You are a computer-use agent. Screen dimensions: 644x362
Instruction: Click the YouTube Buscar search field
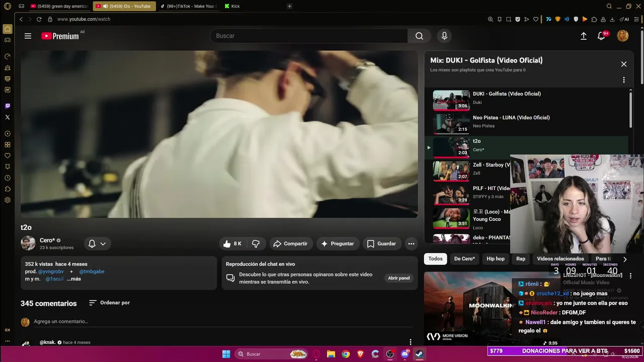pos(308,36)
